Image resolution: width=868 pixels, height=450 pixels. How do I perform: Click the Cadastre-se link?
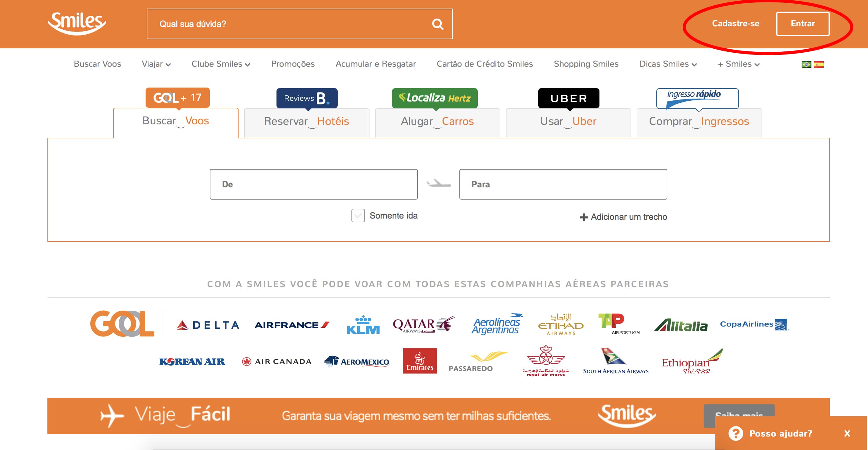735,24
